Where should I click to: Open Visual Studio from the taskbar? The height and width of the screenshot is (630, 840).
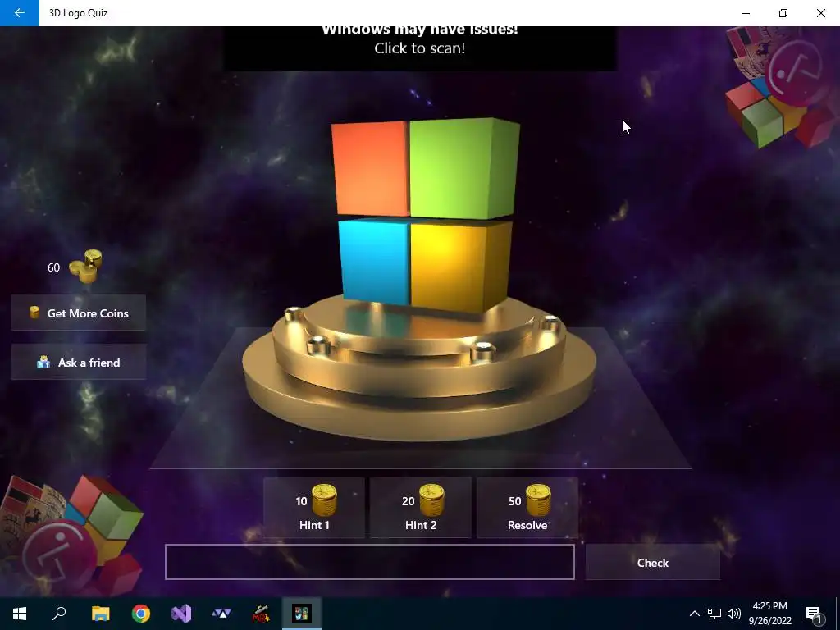pyautogui.click(x=181, y=614)
